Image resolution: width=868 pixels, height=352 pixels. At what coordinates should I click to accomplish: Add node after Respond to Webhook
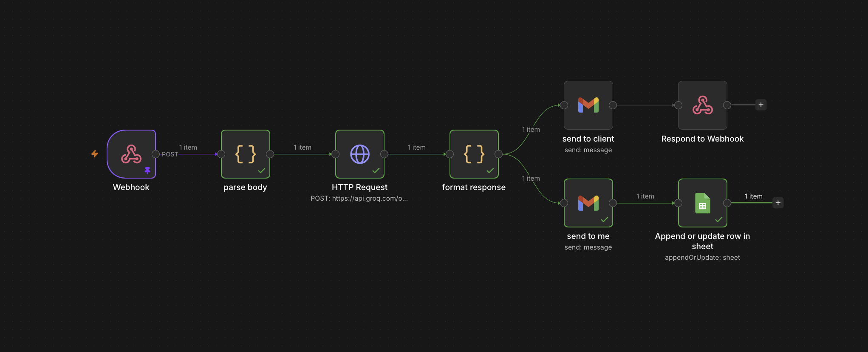point(761,105)
